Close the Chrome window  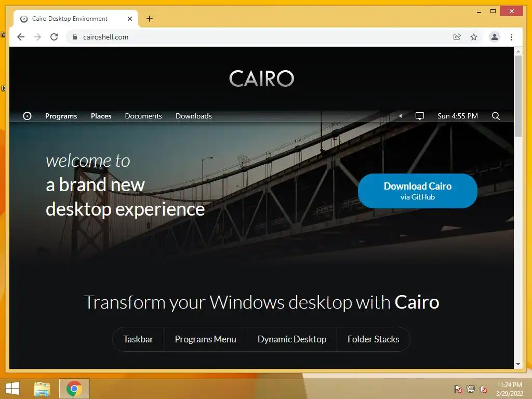click(x=511, y=11)
